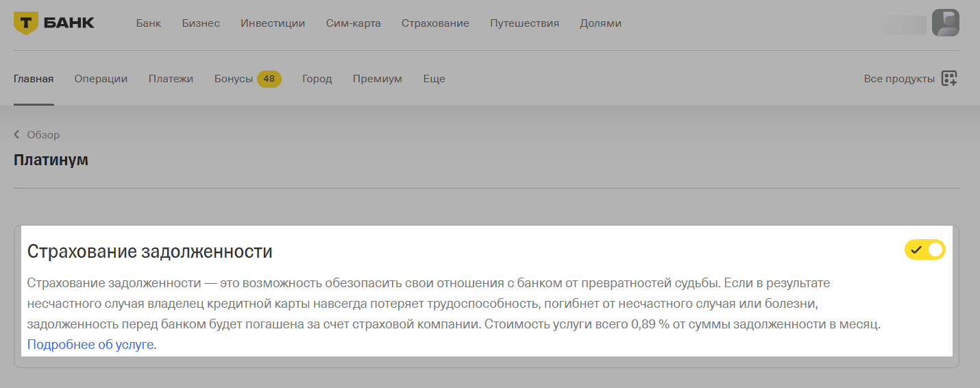Open the Банк section
Viewport: 980px width, 388px height.
point(149,23)
